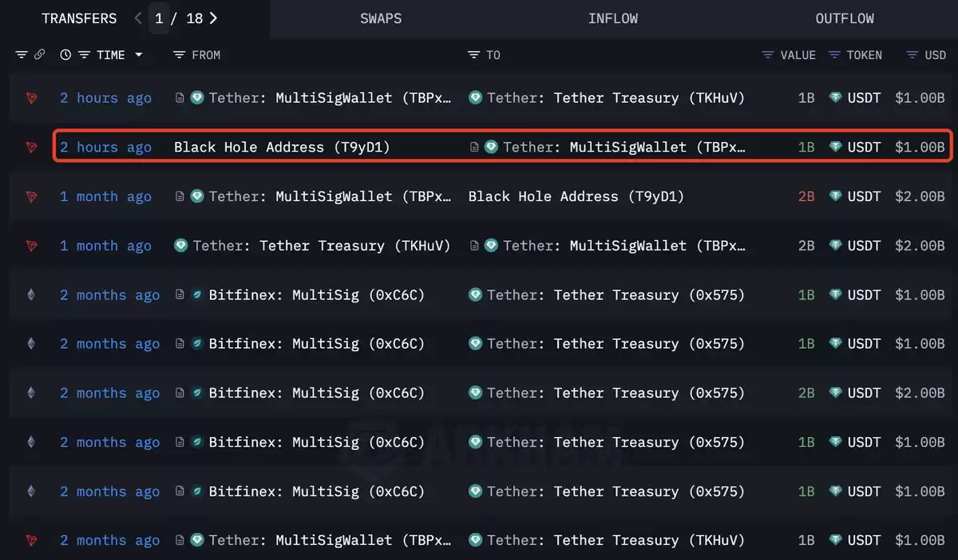Open the FROM column filter
The image size is (958, 560).
180,55
